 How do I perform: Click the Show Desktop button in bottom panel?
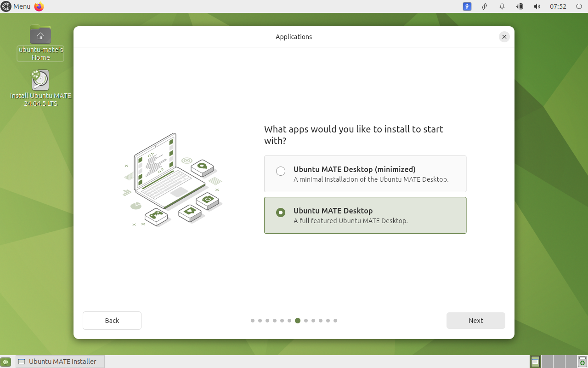(6, 362)
